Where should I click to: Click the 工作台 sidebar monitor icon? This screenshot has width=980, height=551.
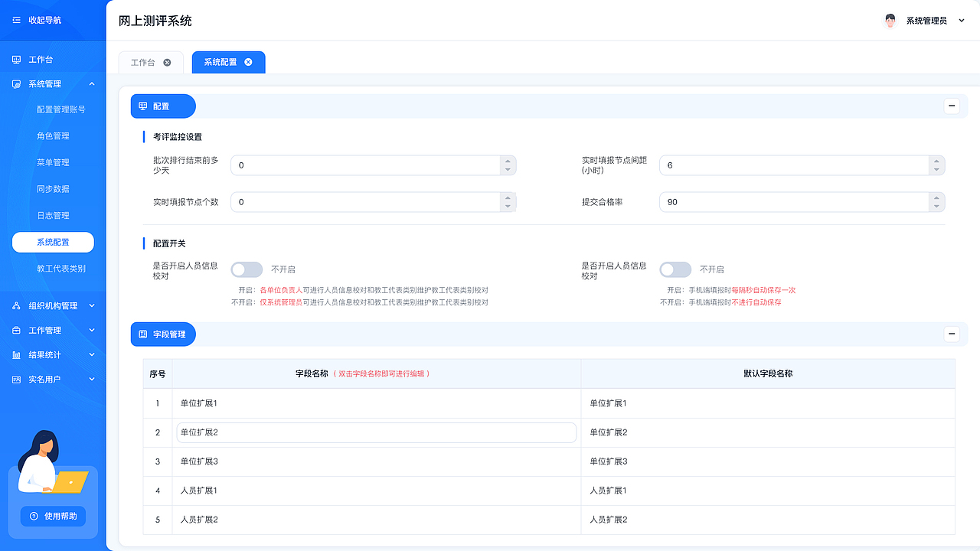click(17, 60)
